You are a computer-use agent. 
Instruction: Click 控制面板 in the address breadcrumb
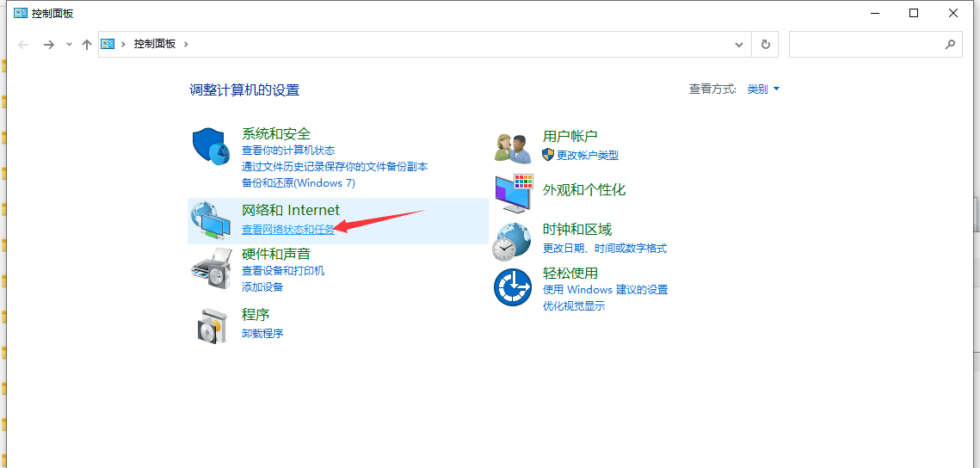tap(155, 44)
